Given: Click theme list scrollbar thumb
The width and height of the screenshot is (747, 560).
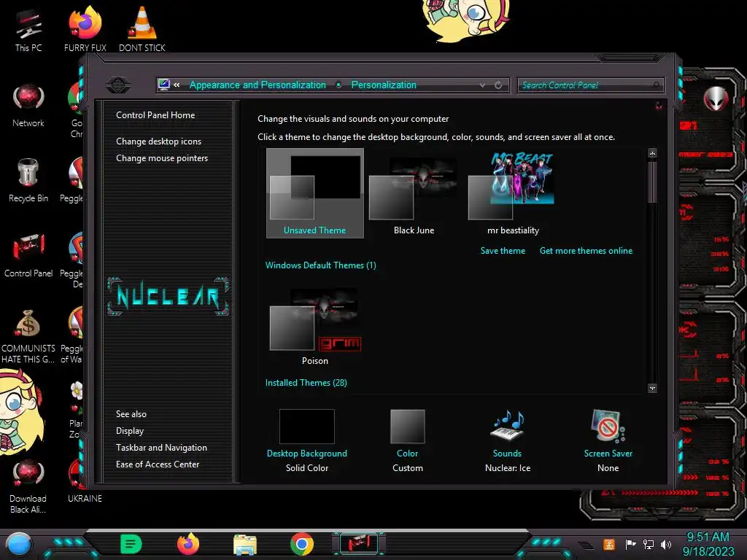Looking at the screenshot, I should pyautogui.click(x=652, y=182).
